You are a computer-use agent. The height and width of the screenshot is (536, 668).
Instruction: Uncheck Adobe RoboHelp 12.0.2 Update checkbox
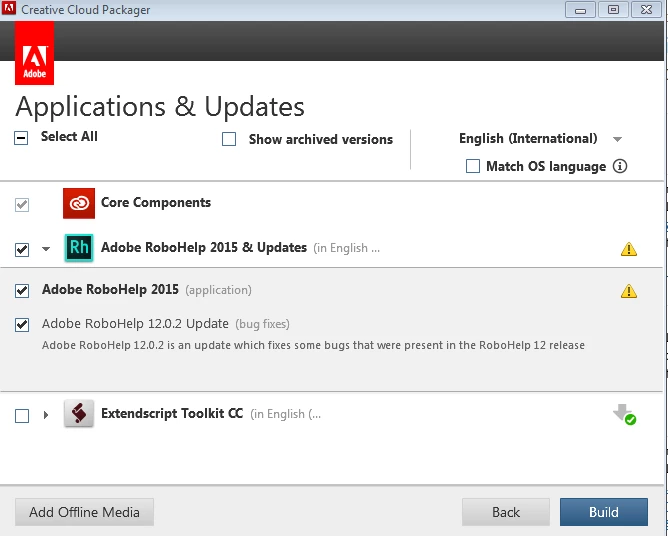tap(22, 325)
